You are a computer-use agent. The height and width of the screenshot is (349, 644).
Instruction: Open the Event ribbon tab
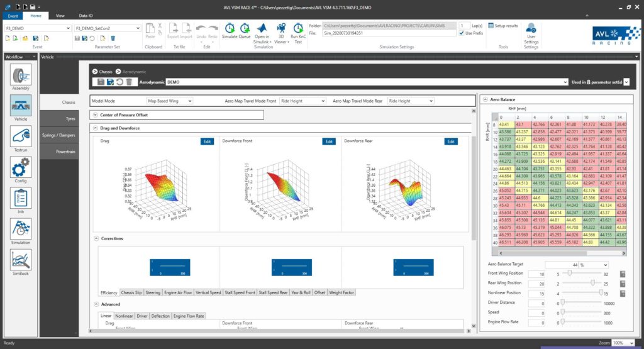(x=13, y=16)
